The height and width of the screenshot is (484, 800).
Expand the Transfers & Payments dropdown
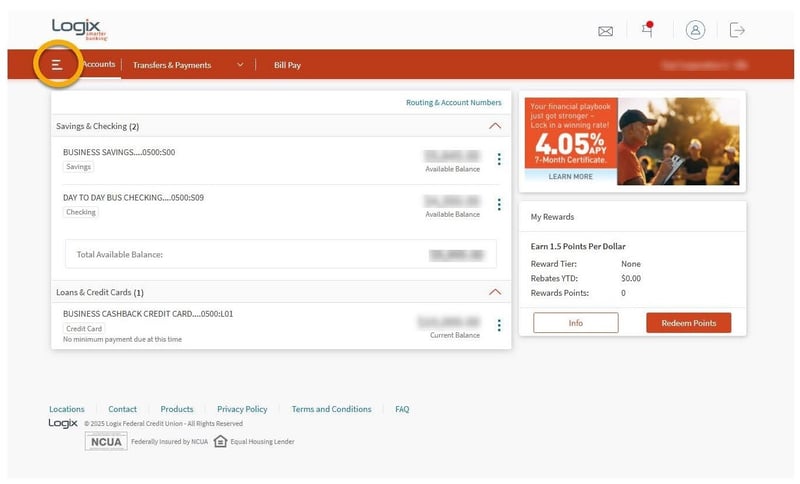coord(240,65)
